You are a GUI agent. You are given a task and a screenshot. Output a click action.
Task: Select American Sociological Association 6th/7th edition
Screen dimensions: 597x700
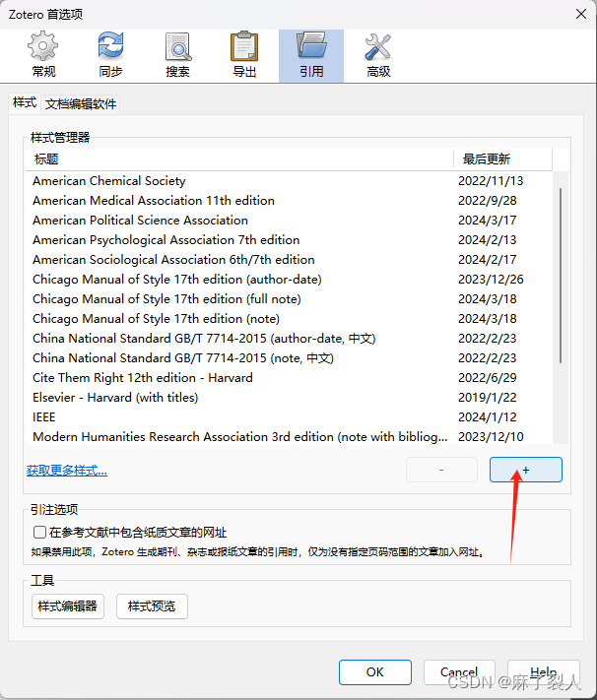[289, 259]
